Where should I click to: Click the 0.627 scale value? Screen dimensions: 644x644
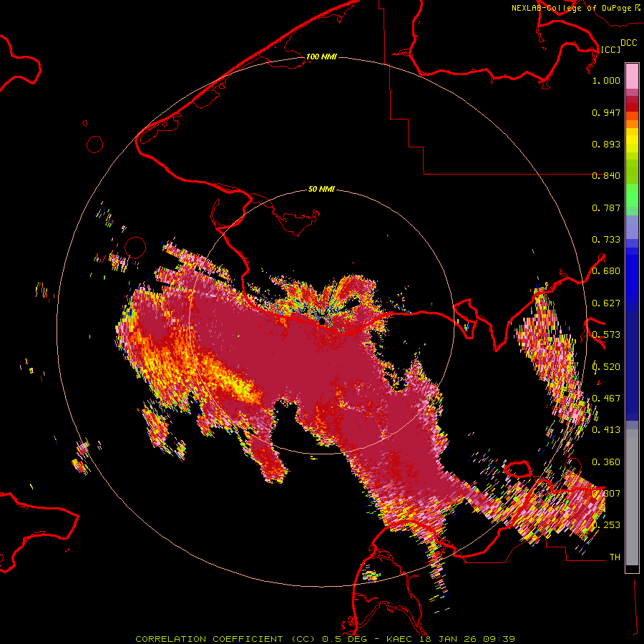(606, 303)
